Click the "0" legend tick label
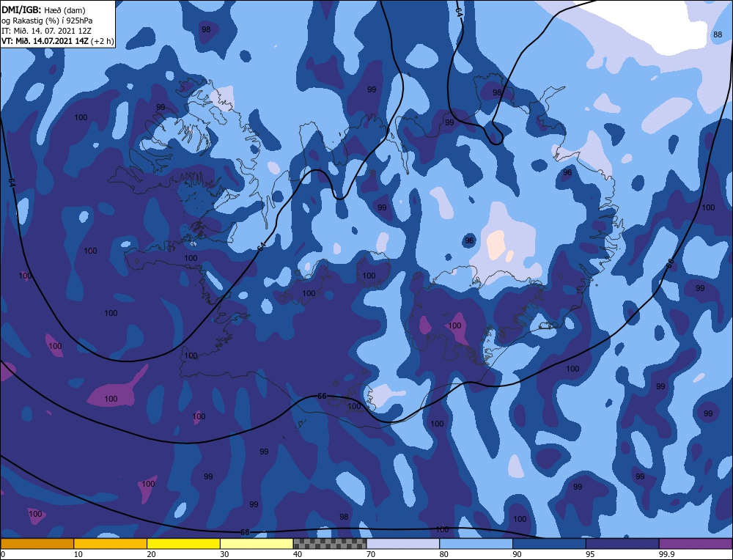 3,554
